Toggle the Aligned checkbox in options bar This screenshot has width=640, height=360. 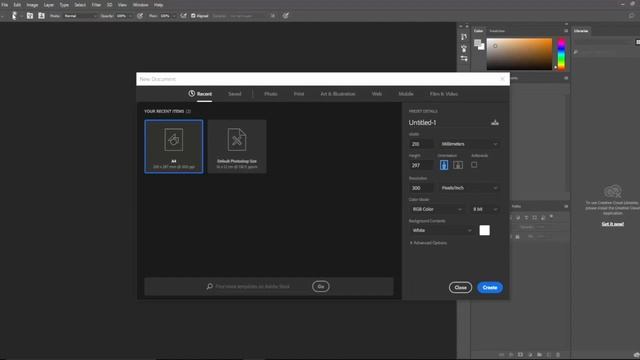pos(193,16)
